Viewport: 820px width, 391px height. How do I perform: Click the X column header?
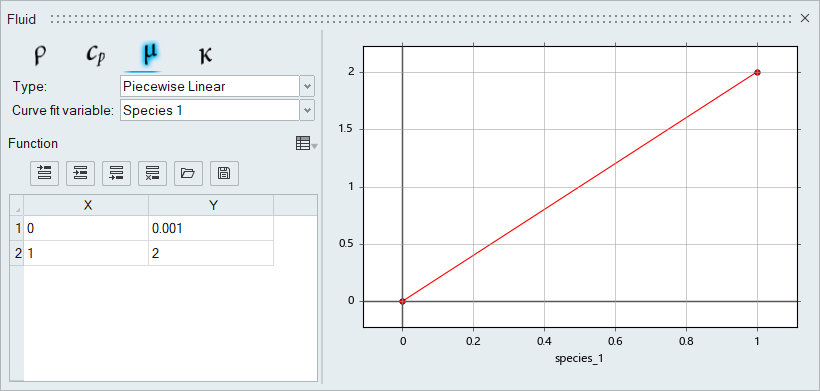point(86,205)
